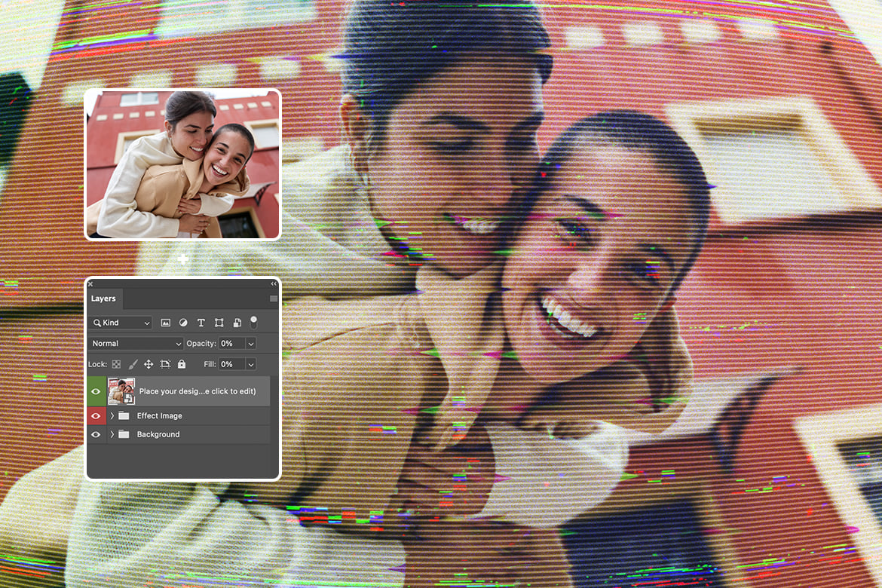This screenshot has height=588, width=882.
Task: Click the 'Lock:' label
Action: 97,364
